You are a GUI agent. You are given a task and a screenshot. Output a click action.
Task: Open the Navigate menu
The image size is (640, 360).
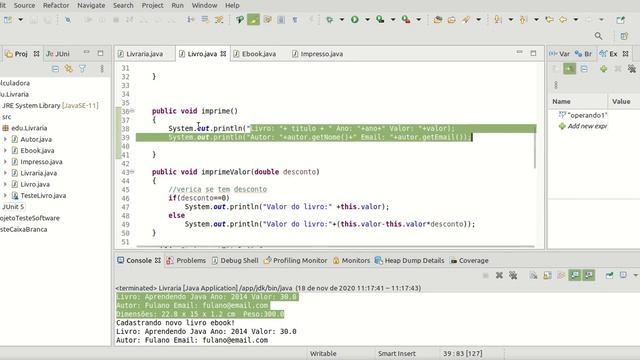(91, 5)
